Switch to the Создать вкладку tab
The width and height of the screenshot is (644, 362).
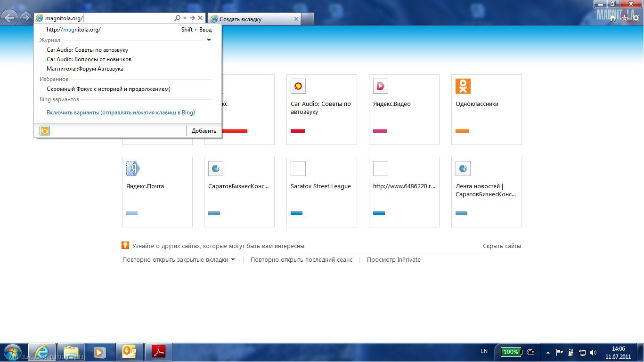(x=253, y=19)
